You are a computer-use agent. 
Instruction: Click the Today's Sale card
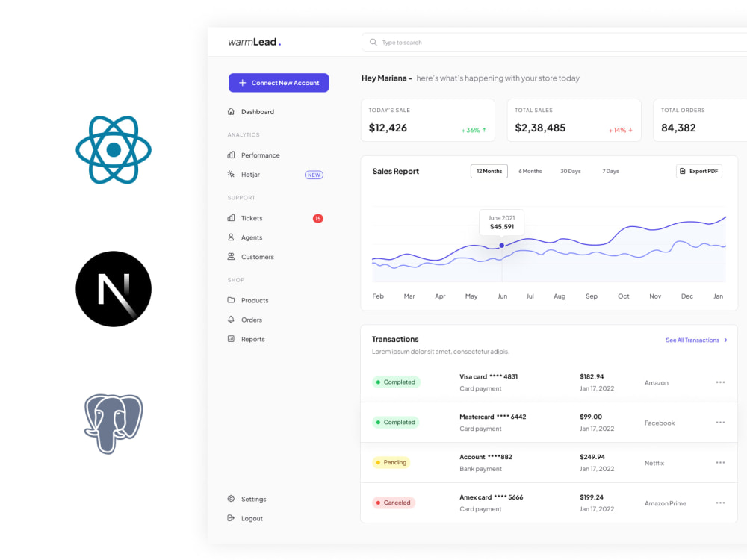point(428,120)
